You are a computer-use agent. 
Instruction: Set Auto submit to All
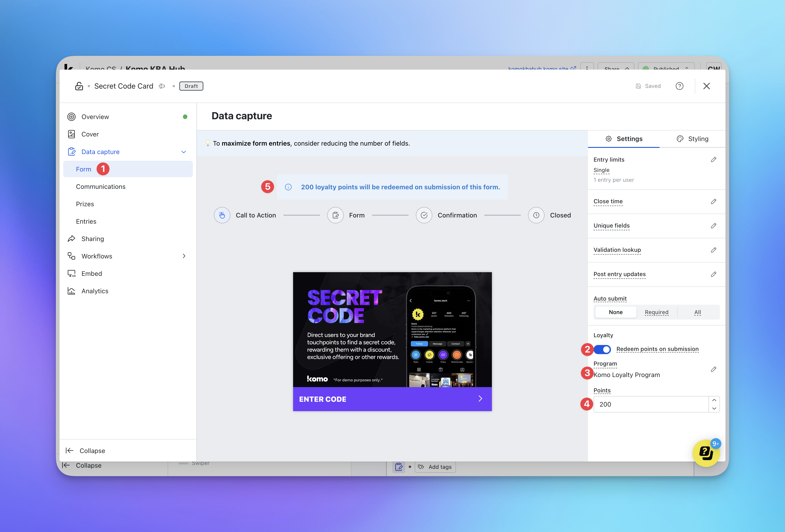point(698,312)
